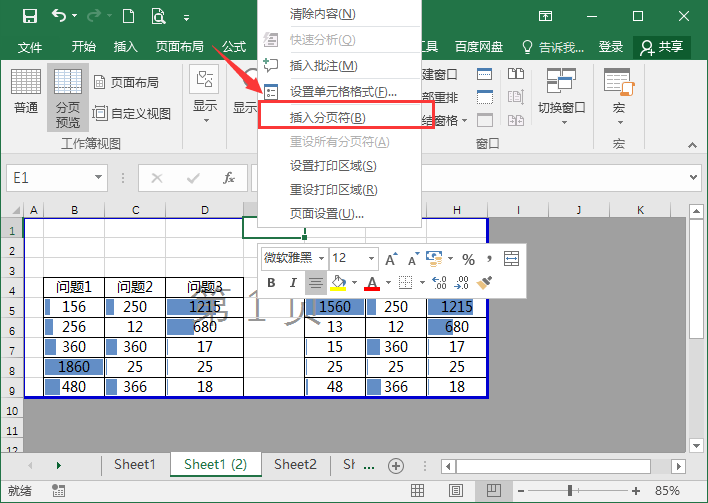Toggle Italic in the mini toolbar
This screenshot has width=708, height=503.
293,283
